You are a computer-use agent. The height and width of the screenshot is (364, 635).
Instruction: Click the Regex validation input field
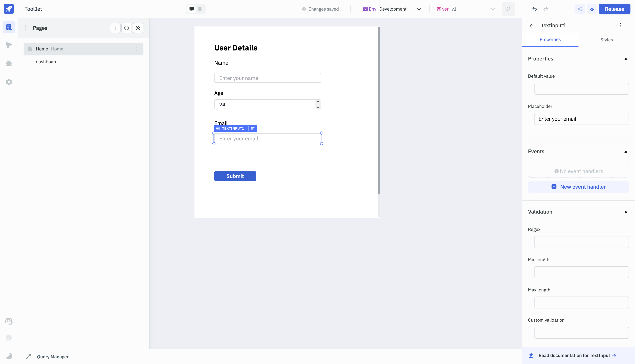pos(581,242)
